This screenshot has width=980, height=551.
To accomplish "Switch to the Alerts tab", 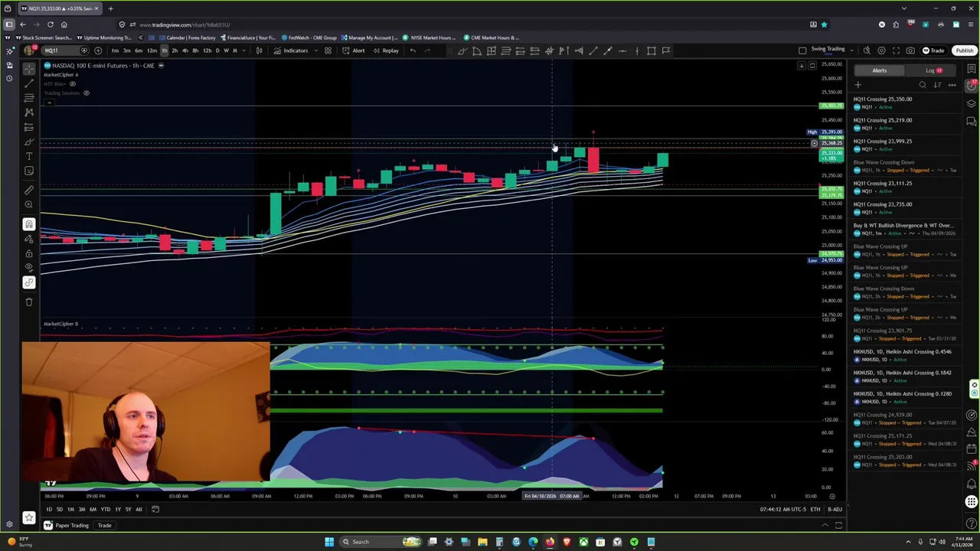I will click(x=879, y=70).
